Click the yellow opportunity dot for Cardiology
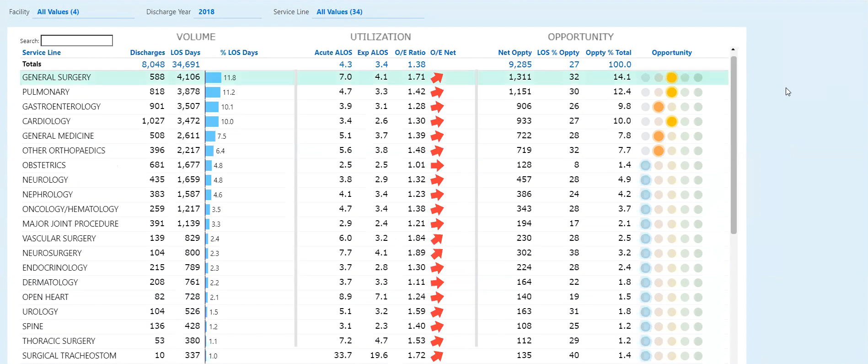Image resolution: width=868 pixels, height=364 pixels. pyautogui.click(x=671, y=121)
